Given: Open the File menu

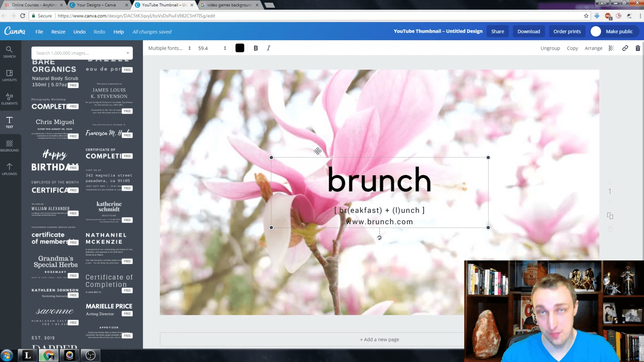Looking at the screenshot, I should pos(39,32).
